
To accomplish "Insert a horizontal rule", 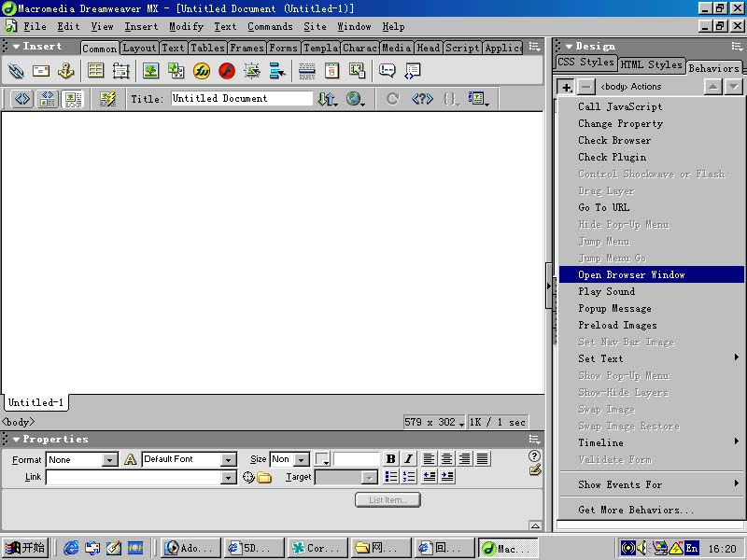I will pyautogui.click(x=307, y=71).
